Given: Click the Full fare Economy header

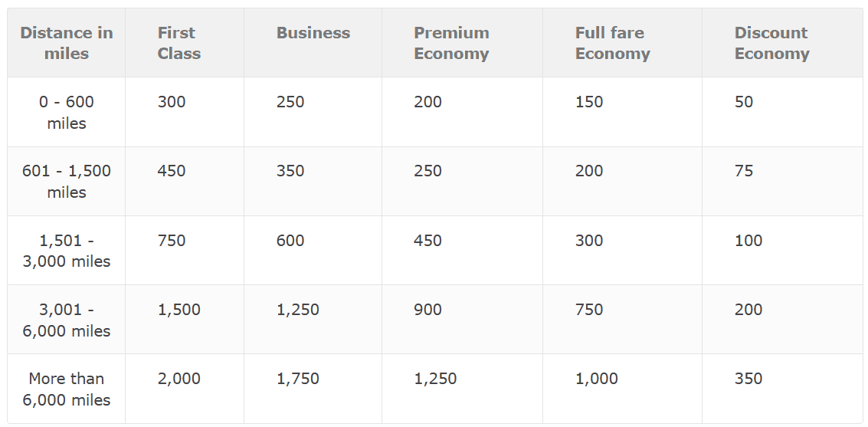Looking at the screenshot, I should [x=612, y=43].
